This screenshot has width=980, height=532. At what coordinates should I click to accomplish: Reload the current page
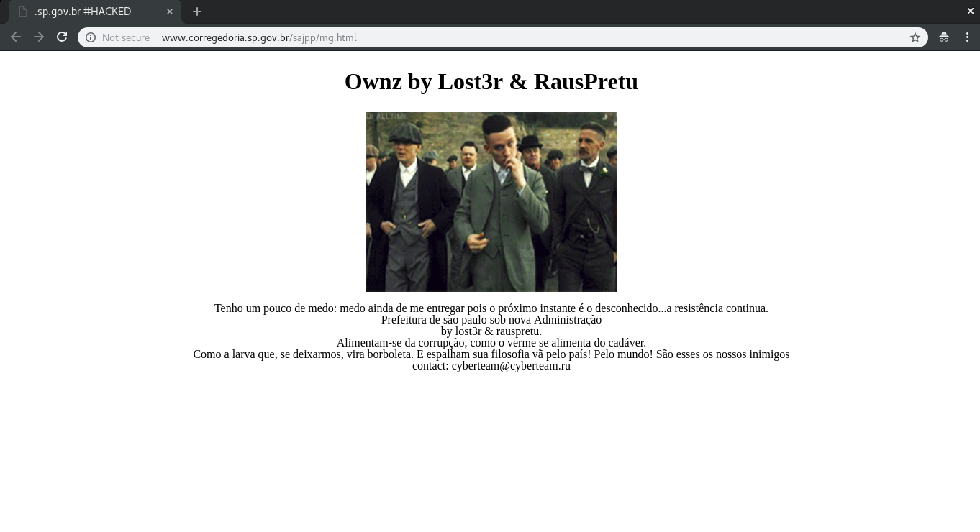tap(62, 37)
